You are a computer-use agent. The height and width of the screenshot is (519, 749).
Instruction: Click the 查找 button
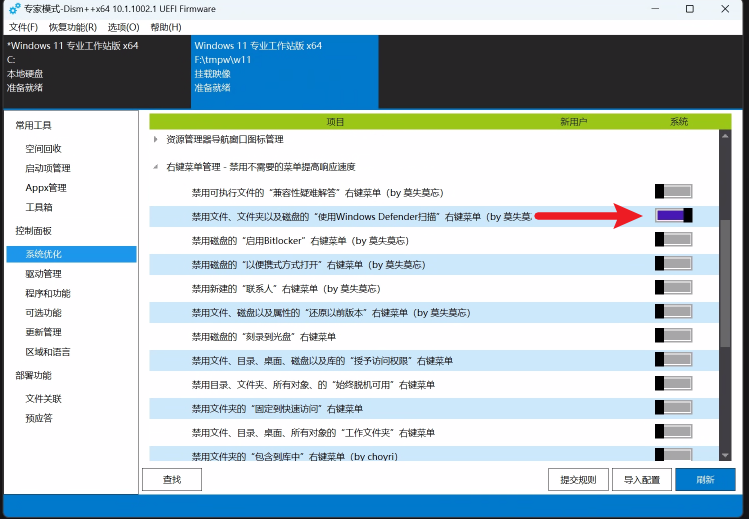[x=172, y=480]
